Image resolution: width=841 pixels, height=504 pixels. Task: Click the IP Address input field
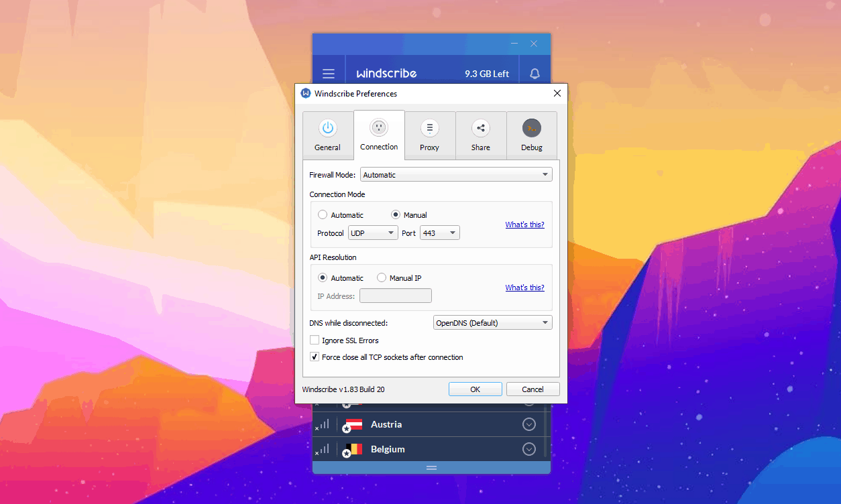coord(396,296)
